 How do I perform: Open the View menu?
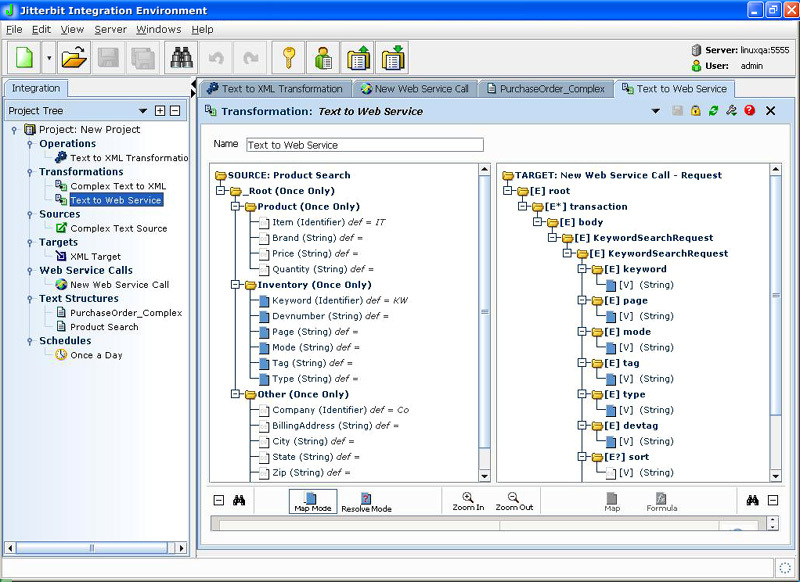pos(72,30)
